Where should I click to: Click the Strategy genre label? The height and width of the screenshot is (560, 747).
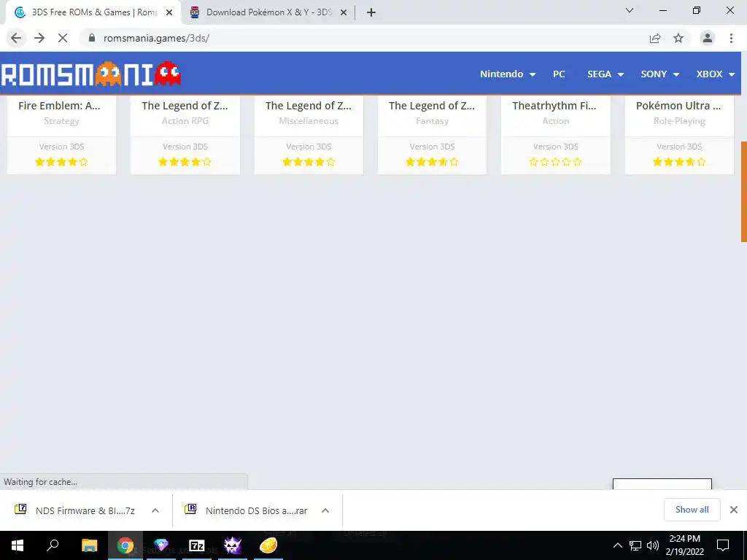61,121
